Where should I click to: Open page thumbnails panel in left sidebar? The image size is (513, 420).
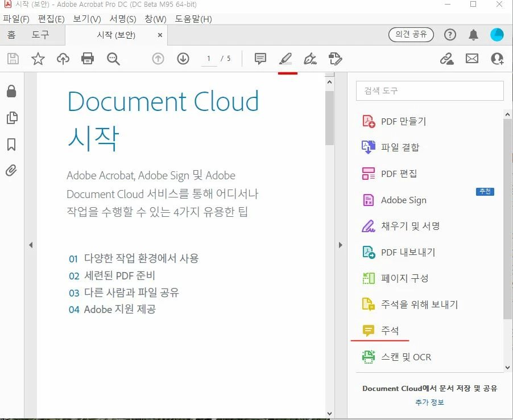[x=12, y=118]
